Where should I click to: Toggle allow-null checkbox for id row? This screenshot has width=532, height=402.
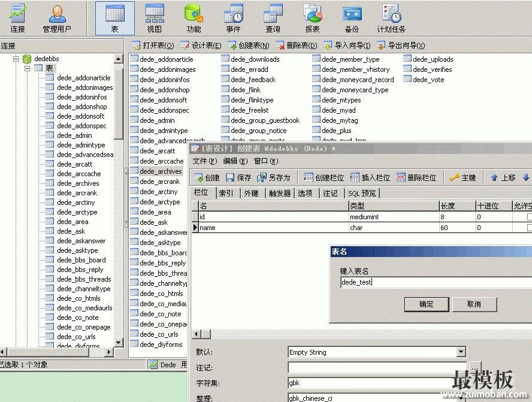click(529, 217)
